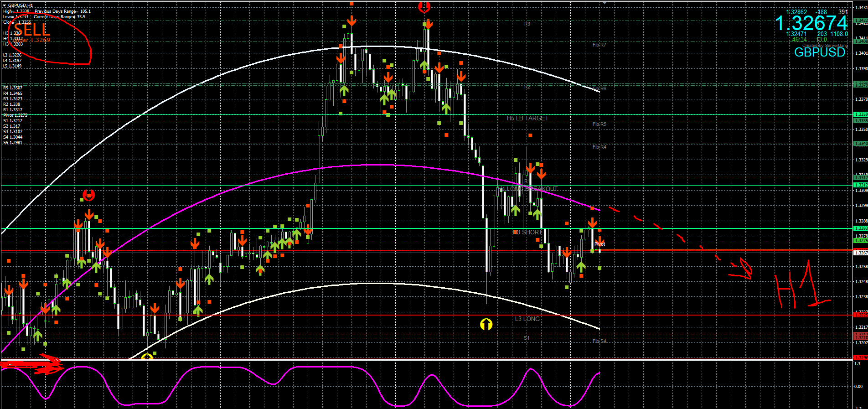Click the 'Fib S4' label

click(x=599, y=341)
